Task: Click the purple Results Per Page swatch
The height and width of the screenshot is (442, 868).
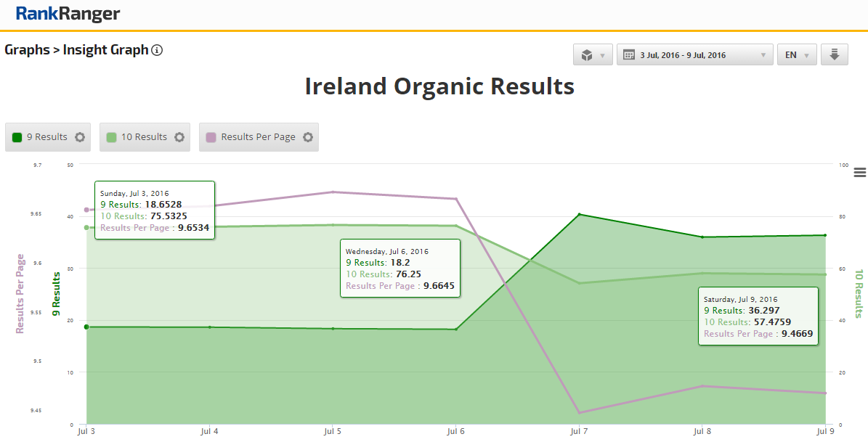Action: pyautogui.click(x=211, y=137)
